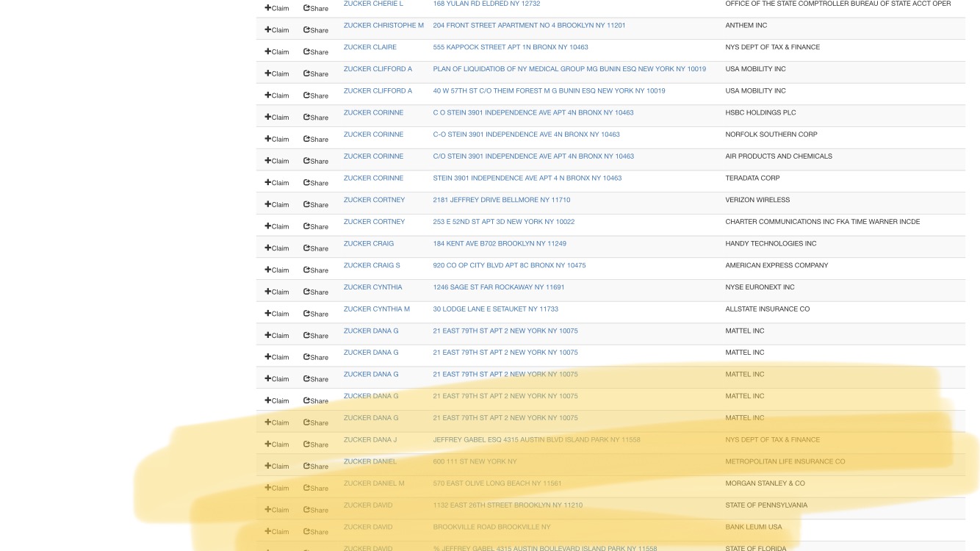Claim the ZUCKER CHRISTOPHE M Anthem property

pyautogui.click(x=277, y=30)
